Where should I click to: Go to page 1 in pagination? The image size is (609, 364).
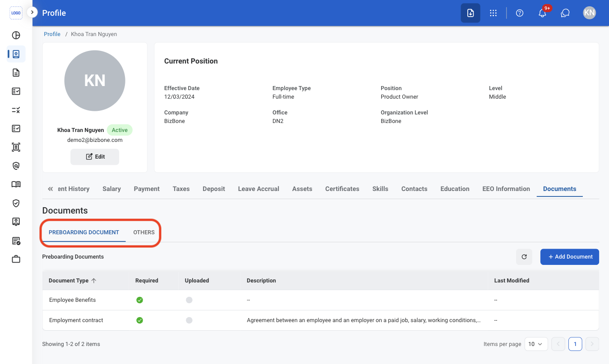pyautogui.click(x=575, y=344)
